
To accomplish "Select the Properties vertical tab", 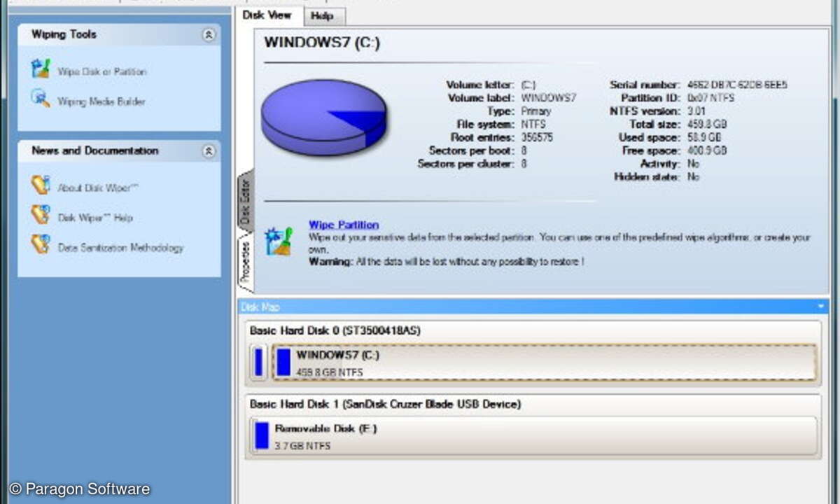I will 245,262.
